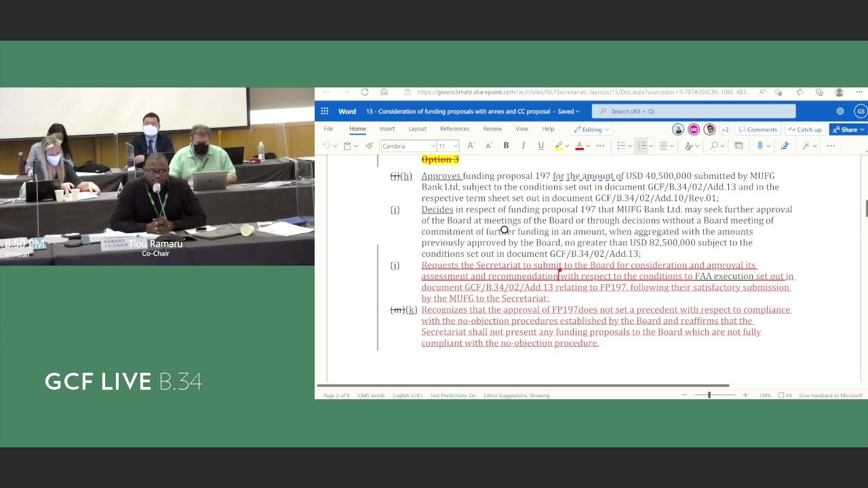Switch to the Home tab
The width and height of the screenshot is (868, 488).
point(357,129)
